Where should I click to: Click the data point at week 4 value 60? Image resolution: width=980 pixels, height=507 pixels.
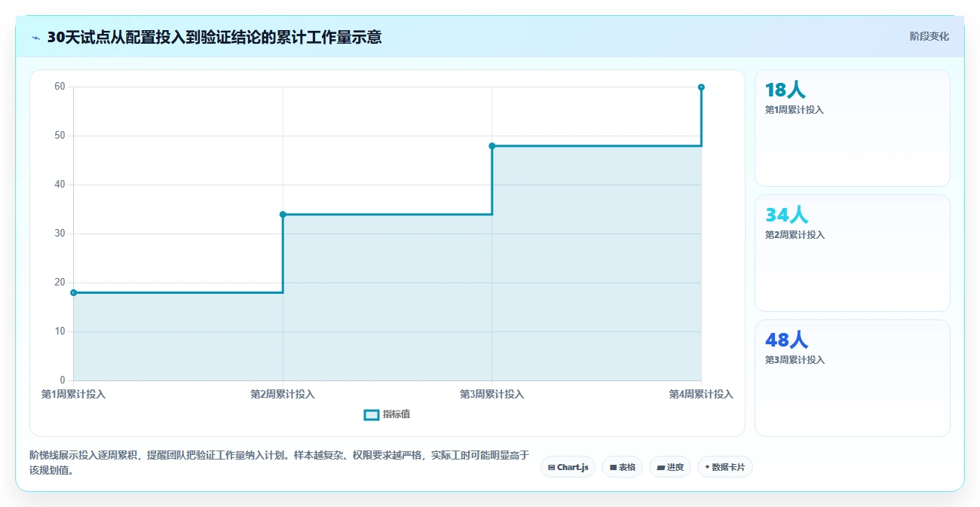click(701, 87)
